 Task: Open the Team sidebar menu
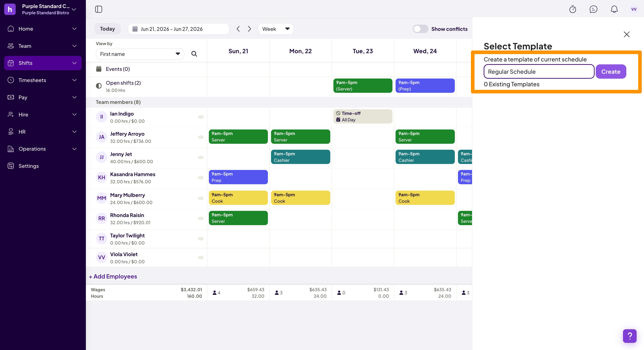pos(43,46)
